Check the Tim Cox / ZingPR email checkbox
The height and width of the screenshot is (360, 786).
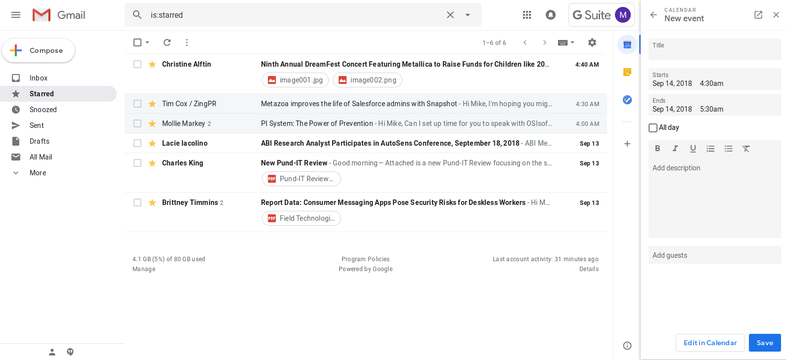137,104
